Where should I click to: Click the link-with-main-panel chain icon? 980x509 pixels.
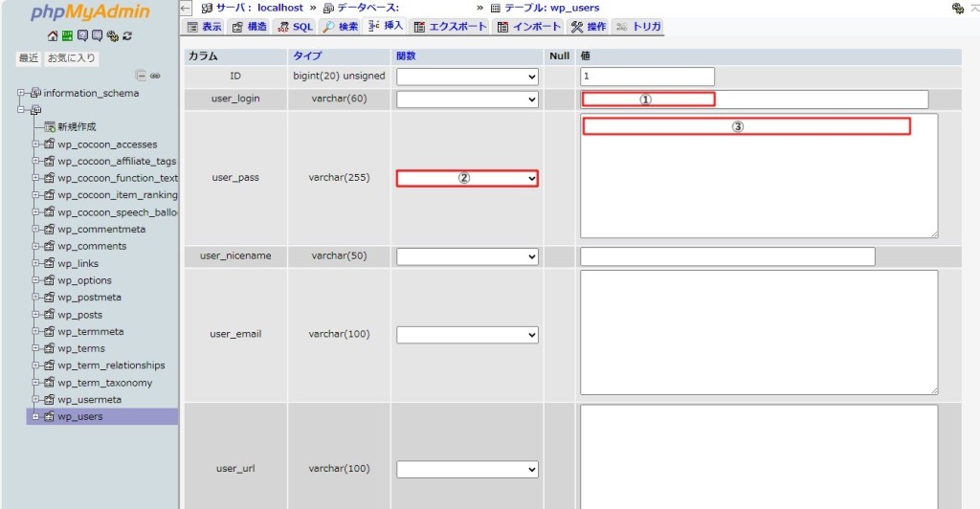coord(155,76)
